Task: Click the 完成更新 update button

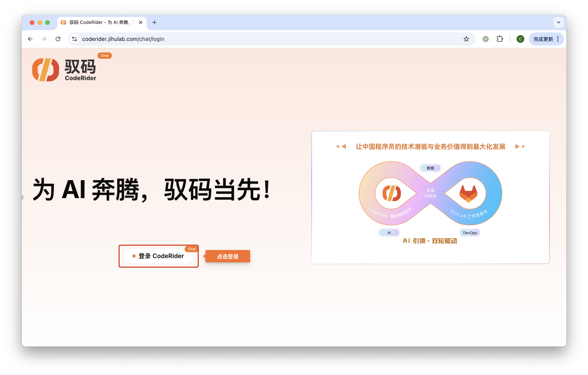Action: [543, 39]
